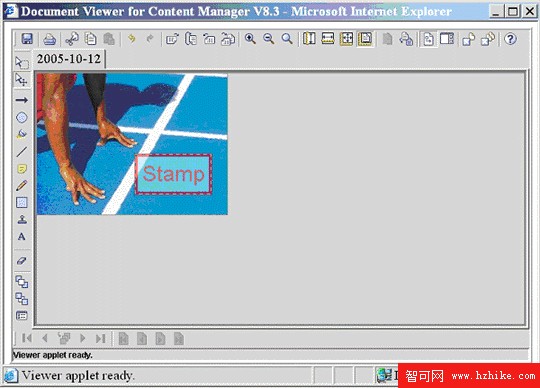Select the Eraser tool
This screenshot has width=540, height=388.
(21, 261)
